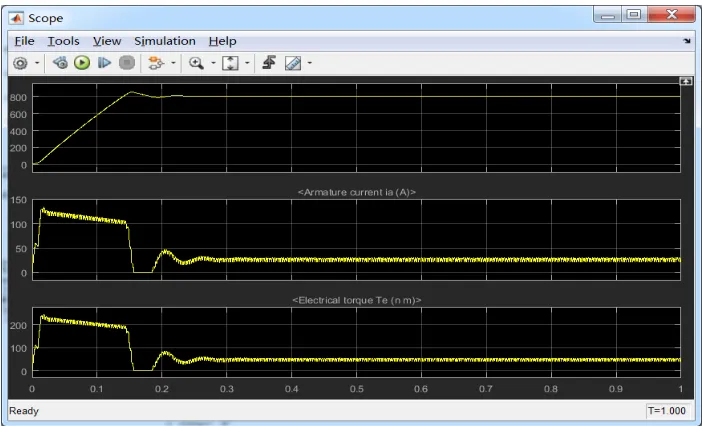
Task: Expand the Scale Axes Limits dropdown arrow
Action: tap(247, 63)
